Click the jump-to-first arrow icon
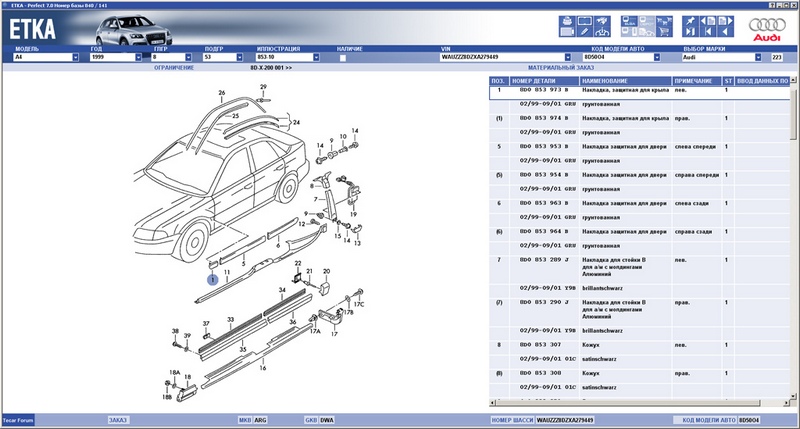The height and width of the screenshot is (429, 800). click(x=708, y=32)
